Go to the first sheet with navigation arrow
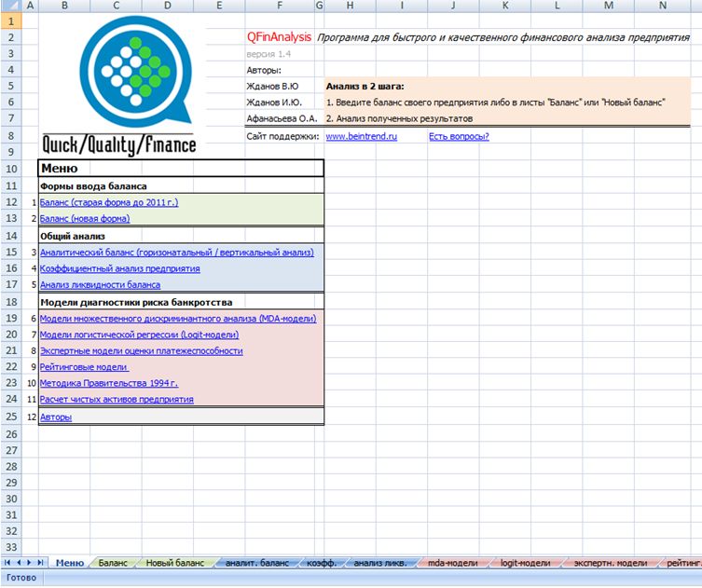 [x=7, y=563]
